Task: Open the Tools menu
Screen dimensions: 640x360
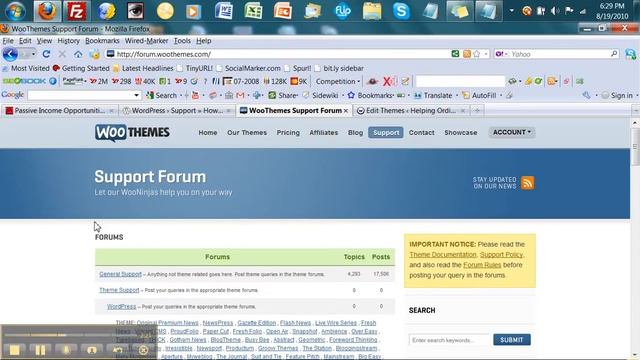Action: tap(182, 41)
